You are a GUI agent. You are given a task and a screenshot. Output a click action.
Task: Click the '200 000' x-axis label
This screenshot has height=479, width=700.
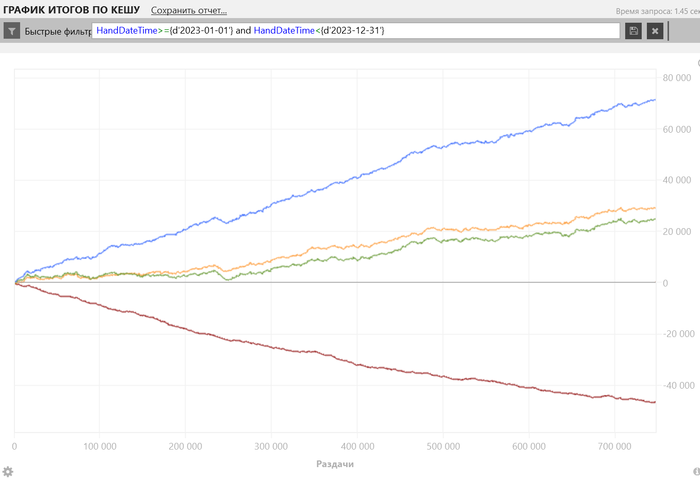point(185,446)
